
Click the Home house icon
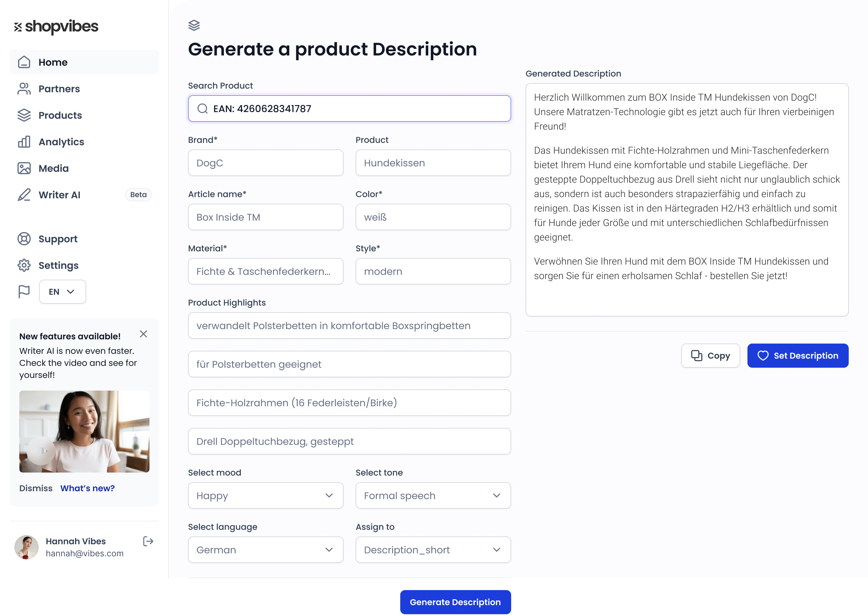(24, 62)
